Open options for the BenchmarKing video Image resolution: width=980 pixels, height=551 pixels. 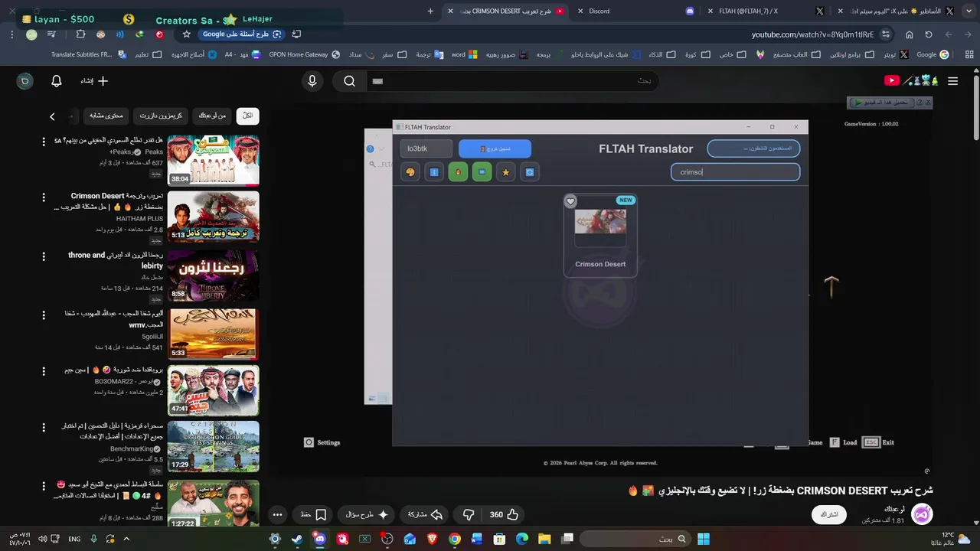point(44,426)
